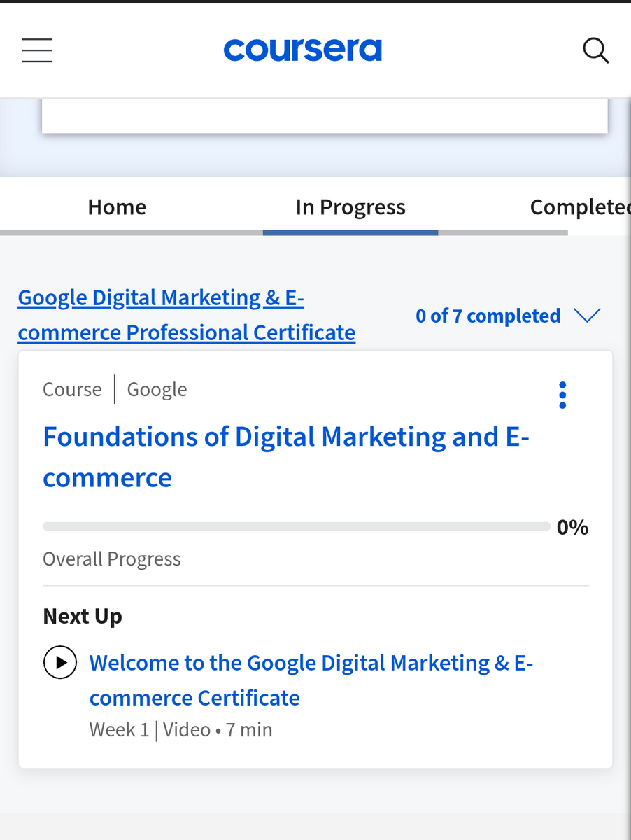Open Welcome to the Google Digital Marketing video link
This screenshot has width=631, height=840.
click(x=311, y=680)
